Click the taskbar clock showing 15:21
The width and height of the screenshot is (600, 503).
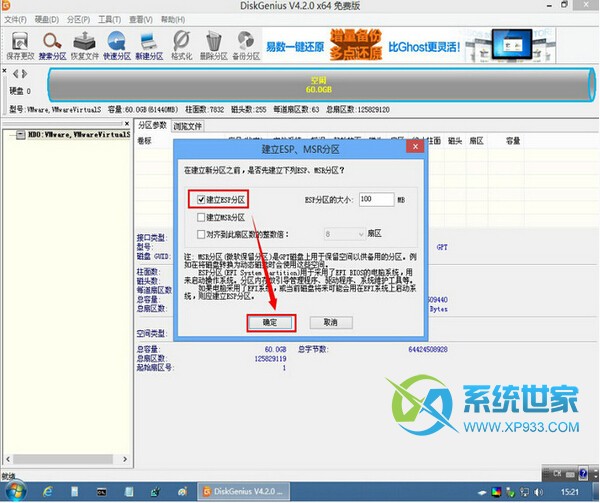[x=569, y=492]
